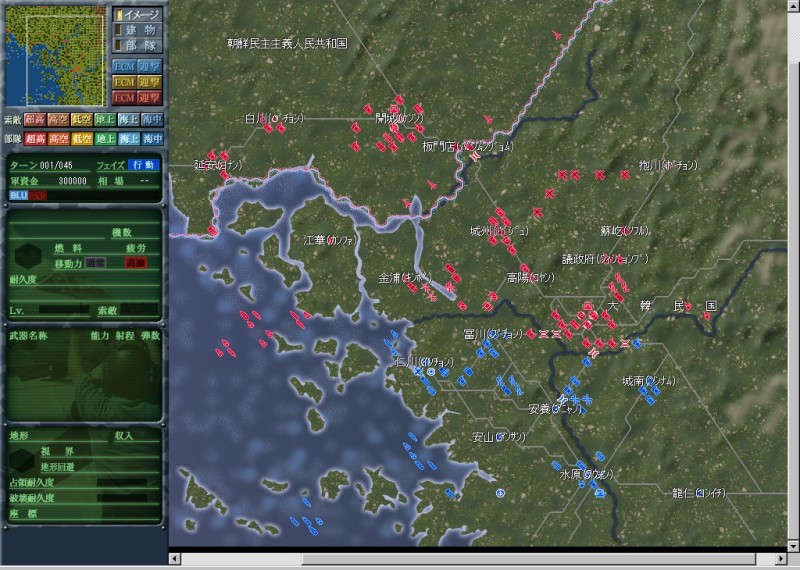Toggle the イメージ display option
Image resolution: width=800 pixels, height=570 pixels.
click(x=137, y=14)
